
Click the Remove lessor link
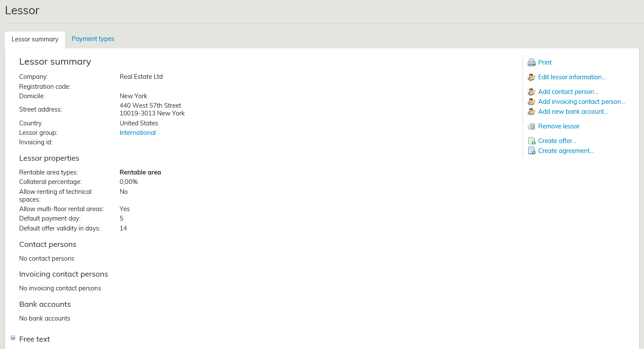tap(559, 126)
